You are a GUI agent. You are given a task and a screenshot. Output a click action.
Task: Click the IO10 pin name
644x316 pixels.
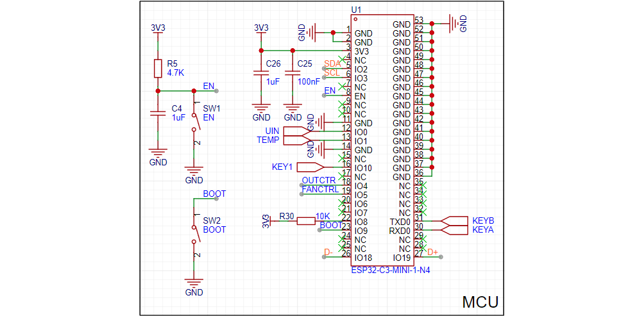364,168
